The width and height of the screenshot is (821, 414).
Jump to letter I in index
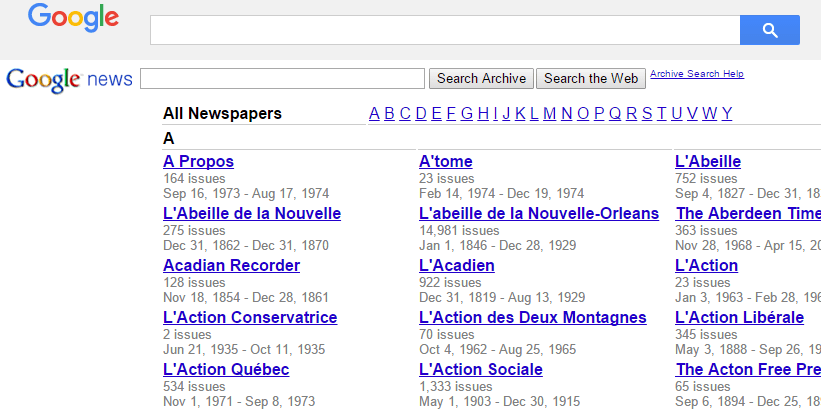(x=495, y=114)
